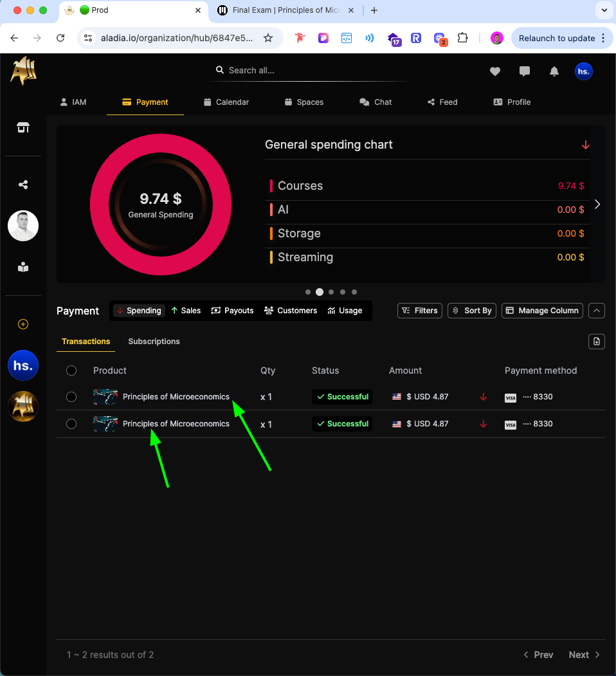The height and width of the screenshot is (676, 616).
Task: Show the Customers payment view
Action: (x=291, y=311)
